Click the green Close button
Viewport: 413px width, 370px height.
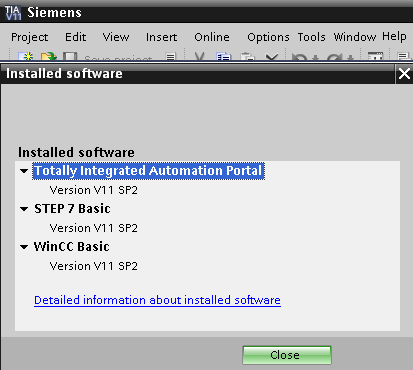[x=287, y=355]
